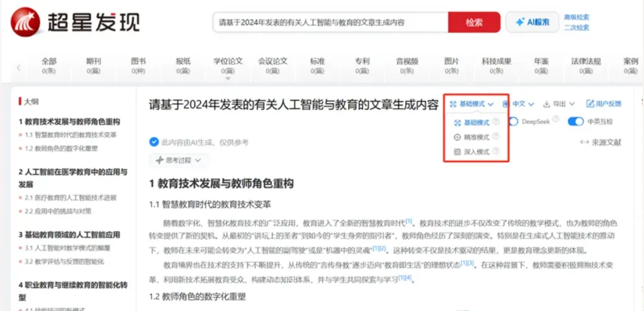Select 深入模式 from the dropdown list
The height and width of the screenshot is (311, 644).
pyautogui.click(x=476, y=152)
